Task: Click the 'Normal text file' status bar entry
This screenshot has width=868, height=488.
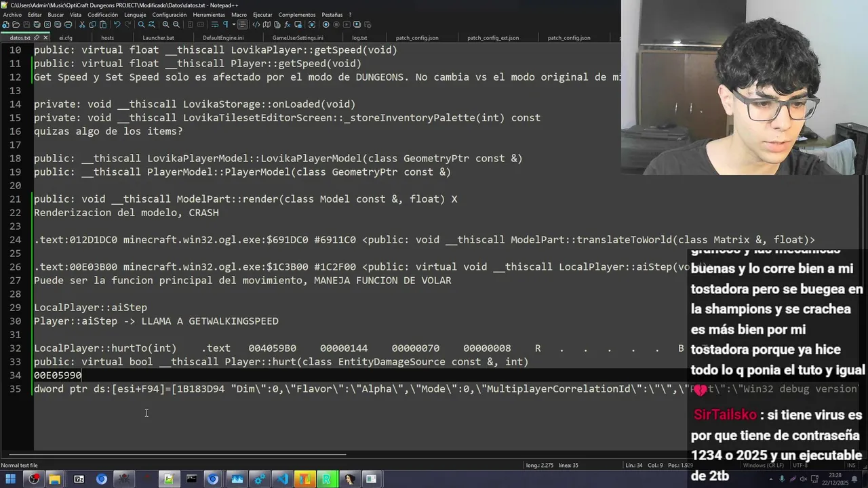Action: (x=20, y=465)
